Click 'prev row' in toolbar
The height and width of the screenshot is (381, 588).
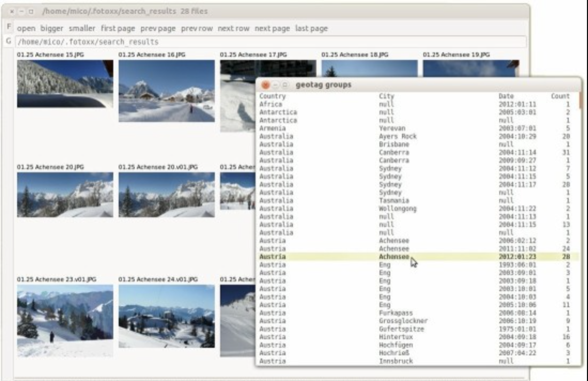197,28
